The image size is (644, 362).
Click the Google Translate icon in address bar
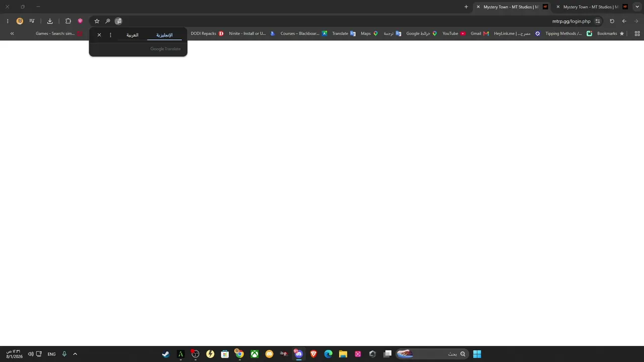click(x=118, y=21)
